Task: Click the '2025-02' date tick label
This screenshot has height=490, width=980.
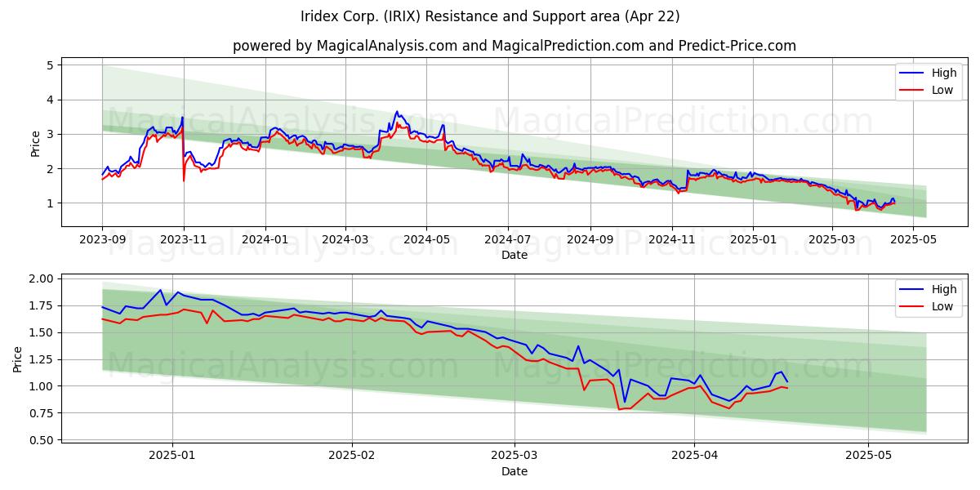Action: click(x=352, y=457)
